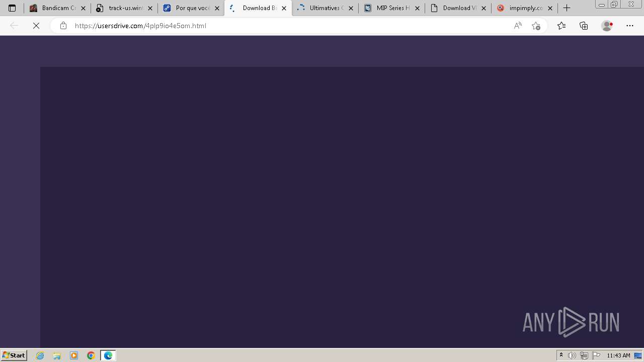644x362 pixels.
Task: Close the Ultimatives tab
Action: point(351,8)
